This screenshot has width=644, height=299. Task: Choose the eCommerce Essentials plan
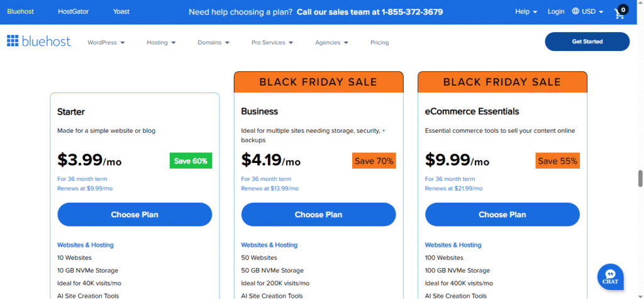pyautogui.click(x=502, y=215)
